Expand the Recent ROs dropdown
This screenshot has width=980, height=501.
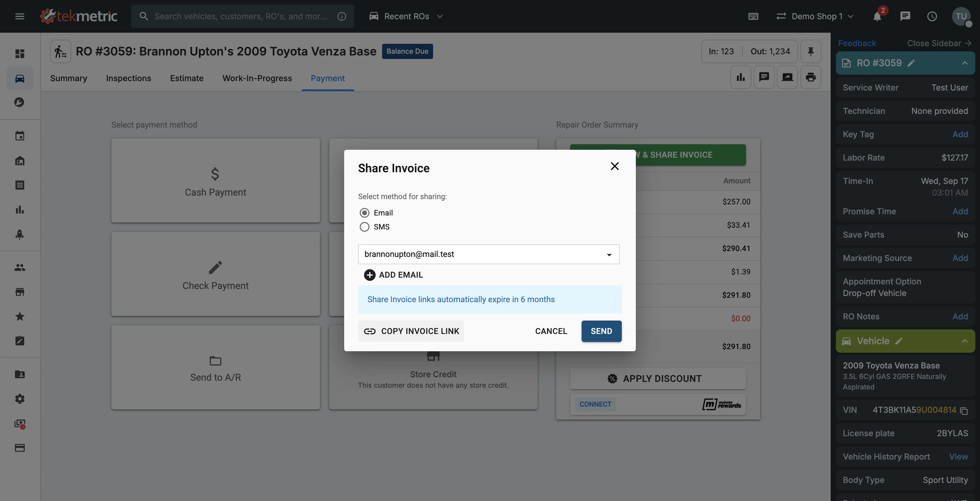tap(406, 16)
